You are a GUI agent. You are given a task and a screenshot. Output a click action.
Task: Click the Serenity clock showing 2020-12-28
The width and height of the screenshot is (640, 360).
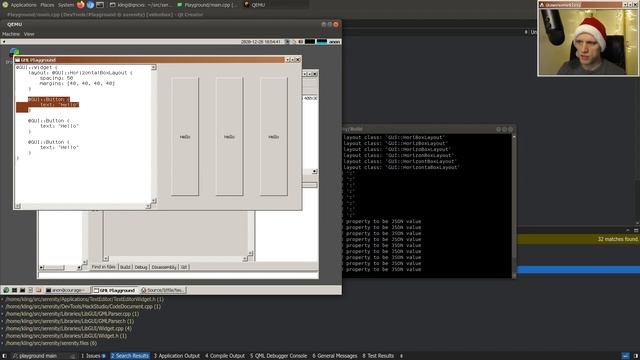pos(261,42)
